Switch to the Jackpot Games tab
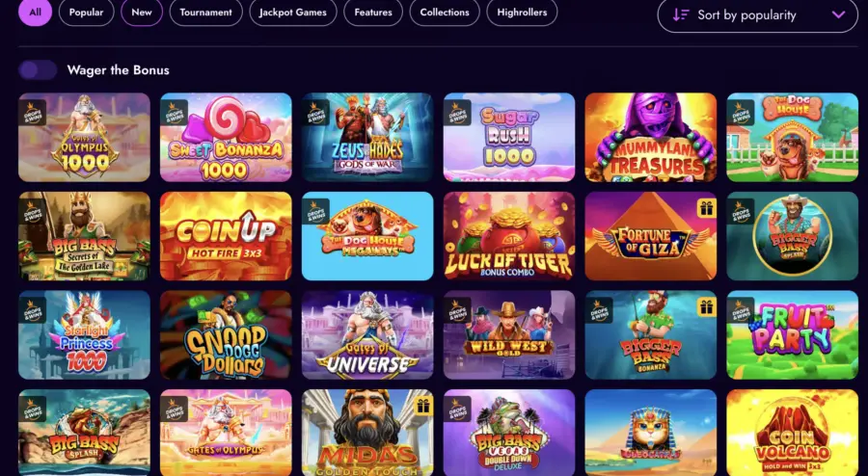This screenshot has height=476, width=868. [x=293, y=13]
